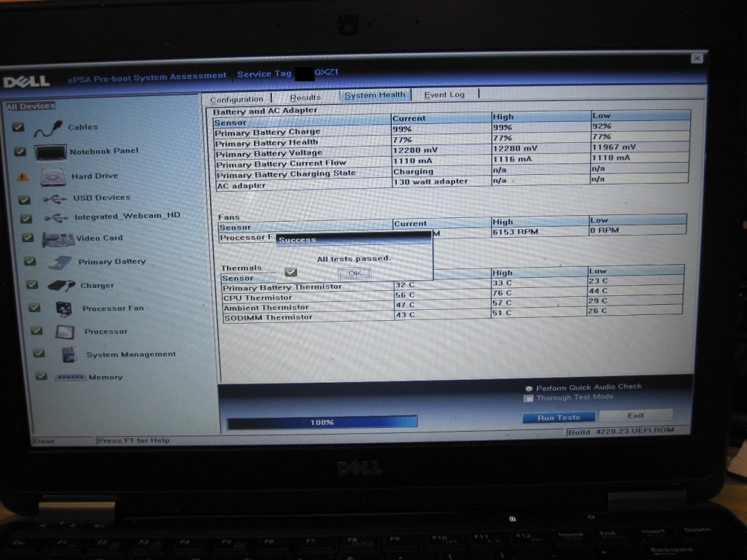Open the Configuration tab
747x560 pixels.
click(237, 99)
